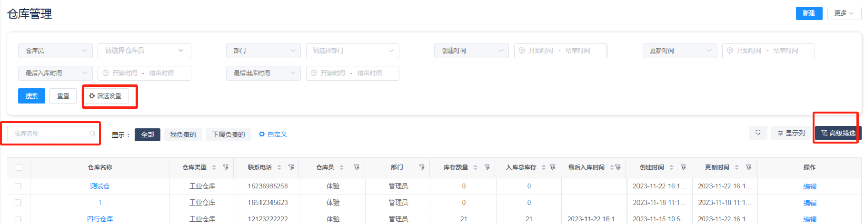Open the filter icon on 库存数量 column
Viewport: 868px width, 224px height.
pos(487,167)
